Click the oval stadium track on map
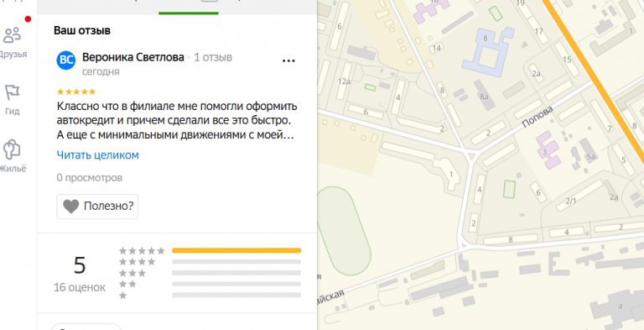Screen dimensions: 644x330 344,231
